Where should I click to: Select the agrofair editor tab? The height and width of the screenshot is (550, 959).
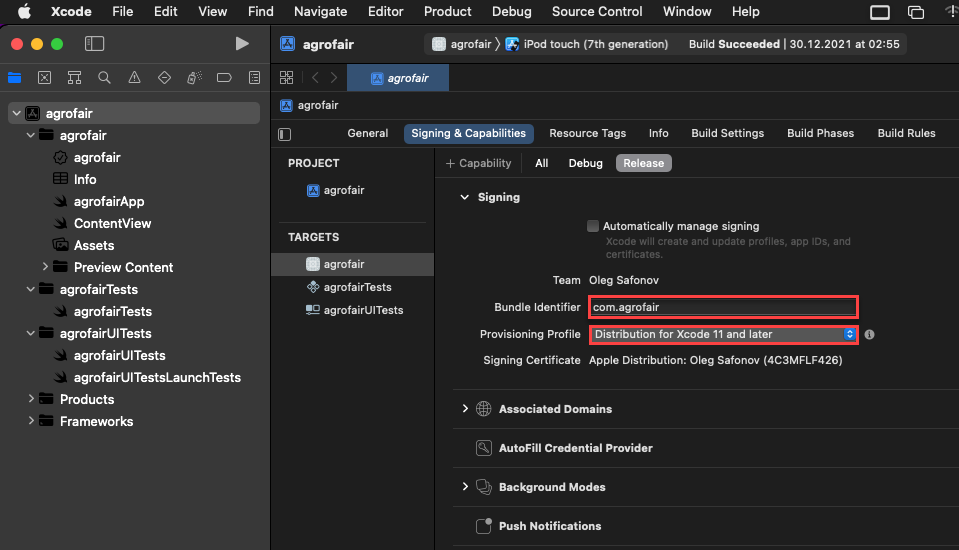pos(398,78)
